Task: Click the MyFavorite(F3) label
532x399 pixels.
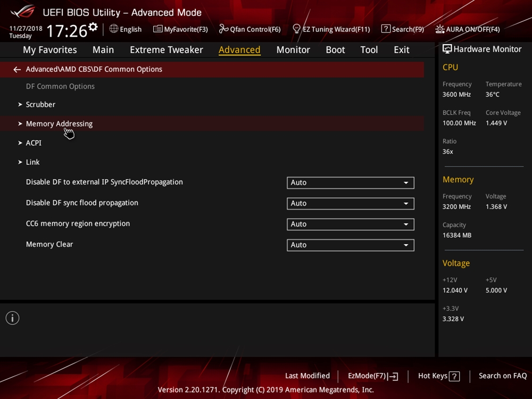Action: 186,29
